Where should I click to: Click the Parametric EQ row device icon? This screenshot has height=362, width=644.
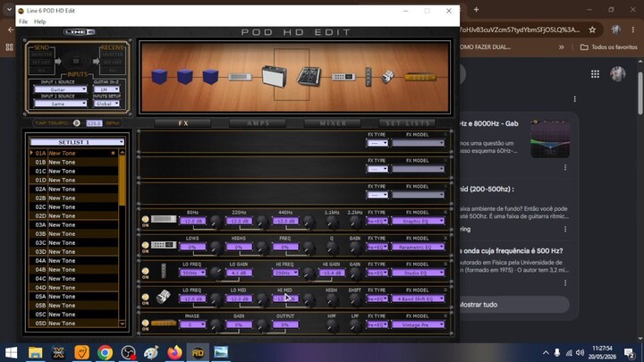point(164,245)
